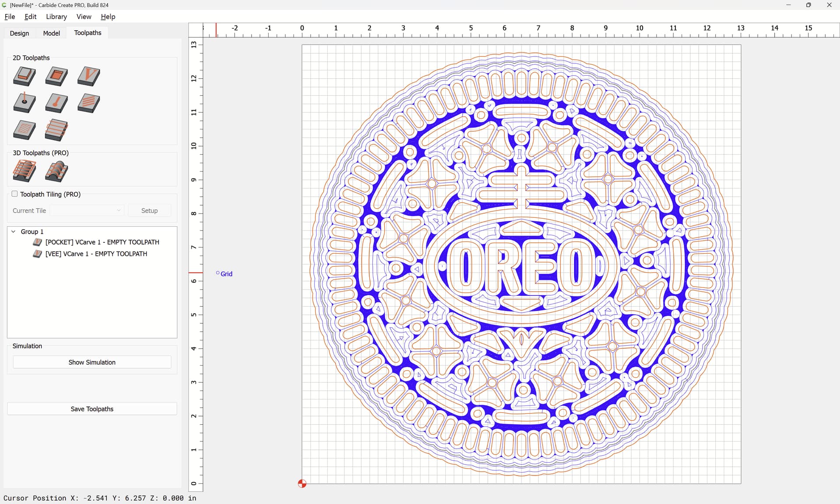
Task: Click the 3D Rough toolpath icon
Action: pos(24,171)
